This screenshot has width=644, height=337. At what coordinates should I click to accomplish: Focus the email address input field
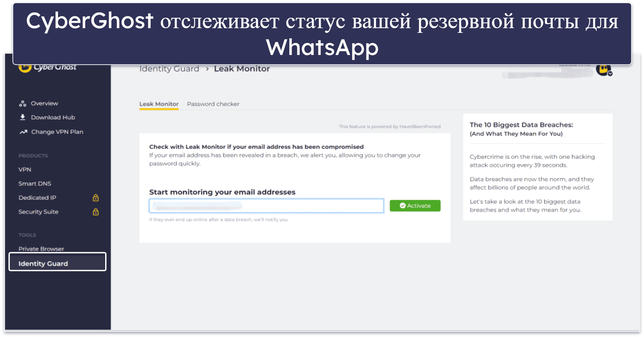pyautogui.click(x=266, y=206)
